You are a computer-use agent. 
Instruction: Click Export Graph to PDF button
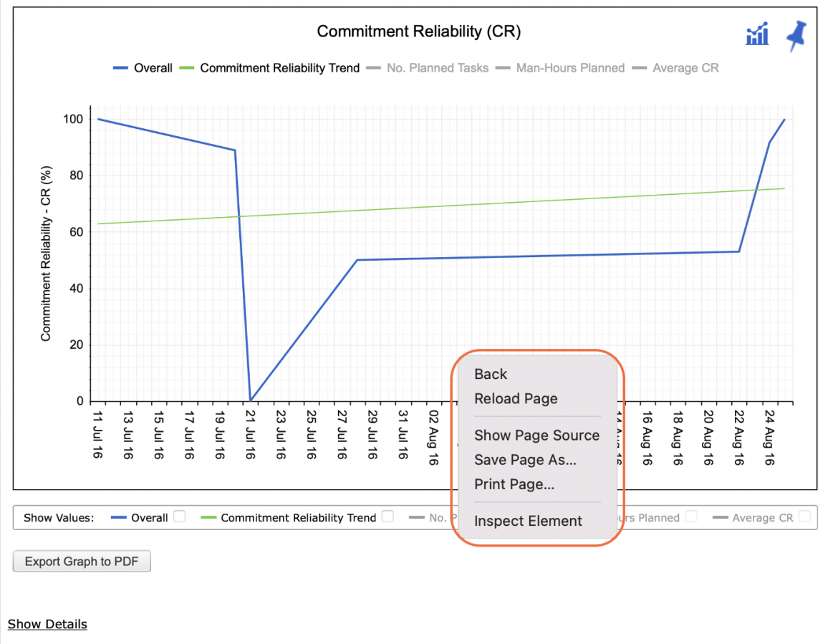(82, 561)
